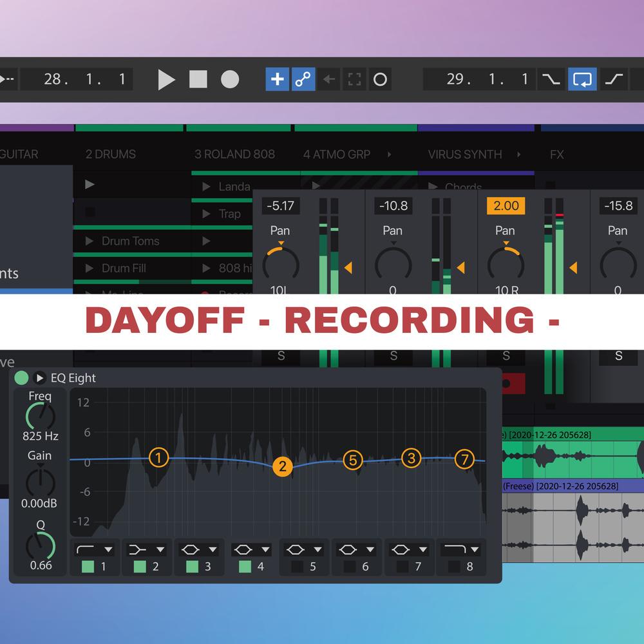Click the EQ Freq knob
This screenshot has width=644, height=644.
tap(40, 417)
